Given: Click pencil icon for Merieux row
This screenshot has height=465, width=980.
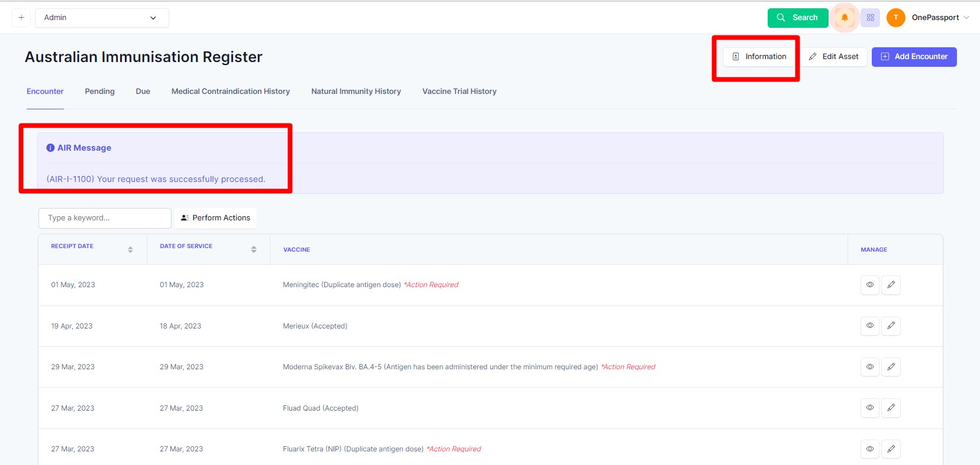Looking at the screenshot, I should pyautogui.click(x=891, y=326).
